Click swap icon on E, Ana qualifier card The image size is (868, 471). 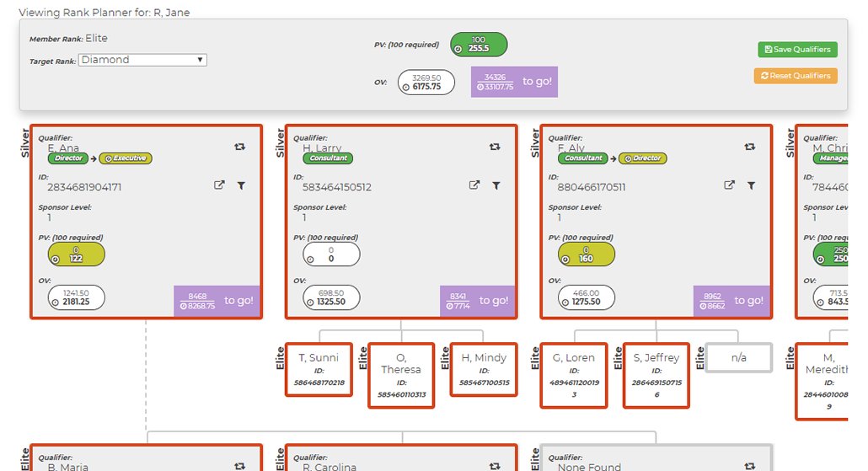pos(240,147)
